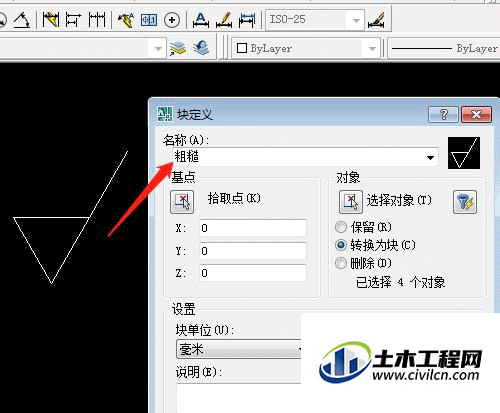This screenshot has height=413, width=500.
Task: Click the 对象 group label
Action: pyautogui.click(x=348, y=178)
